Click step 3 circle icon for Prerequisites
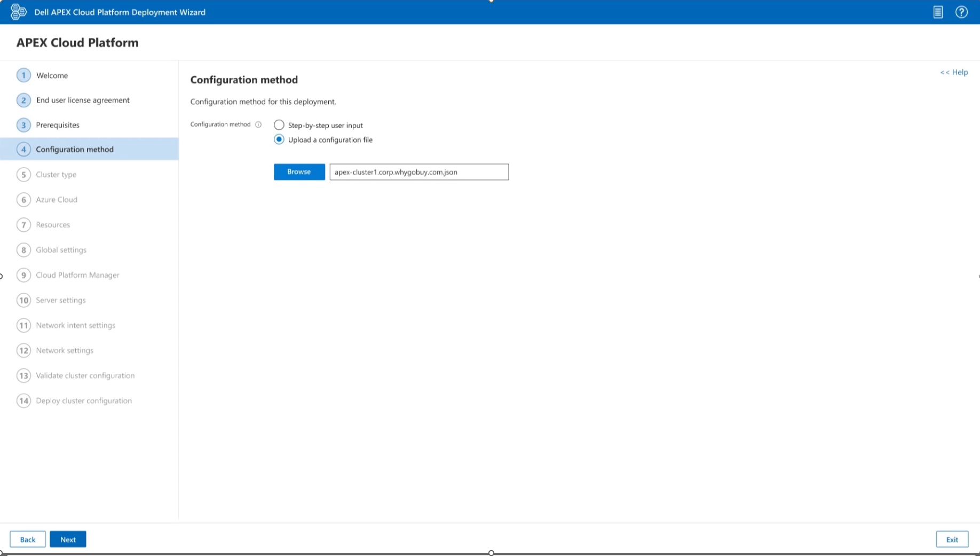 (23, 125)
